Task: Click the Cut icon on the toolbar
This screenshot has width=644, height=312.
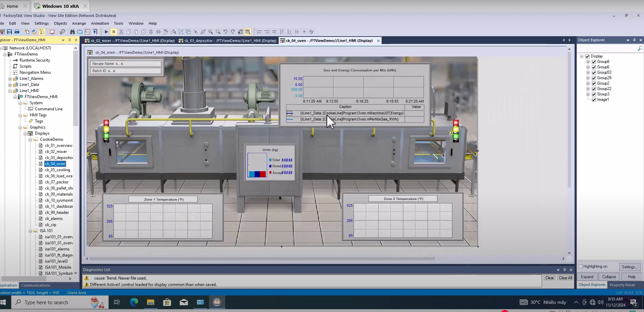Action: 122,31
